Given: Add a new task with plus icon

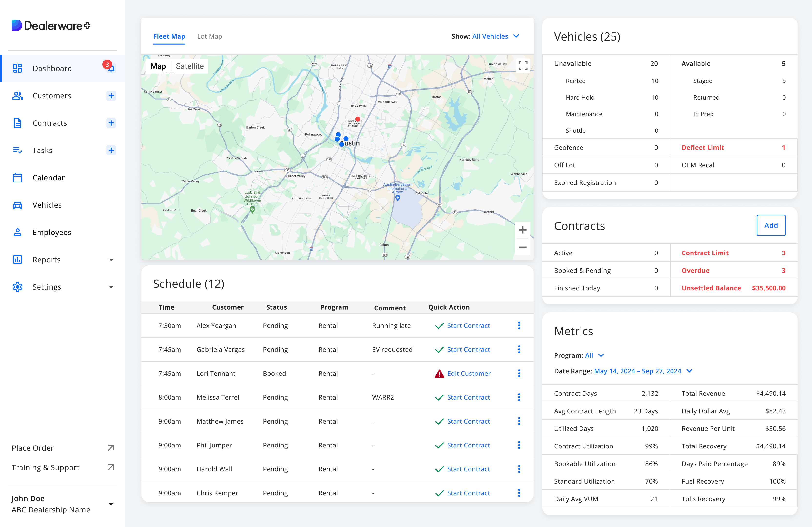Looking at the screenshot, I should (x=111, y=151).
